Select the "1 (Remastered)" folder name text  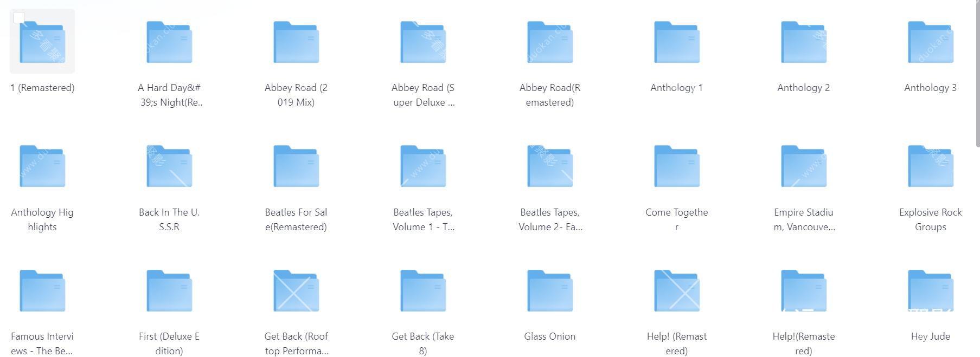[x=42, y=88]
